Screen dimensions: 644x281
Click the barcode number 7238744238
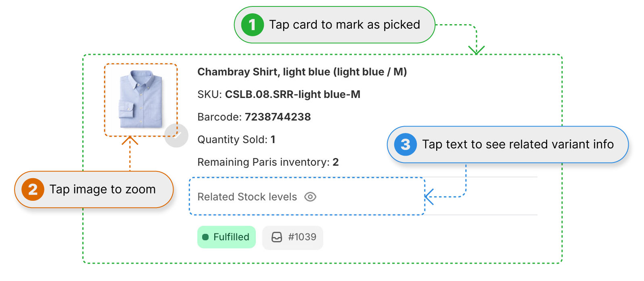(278, 117)
